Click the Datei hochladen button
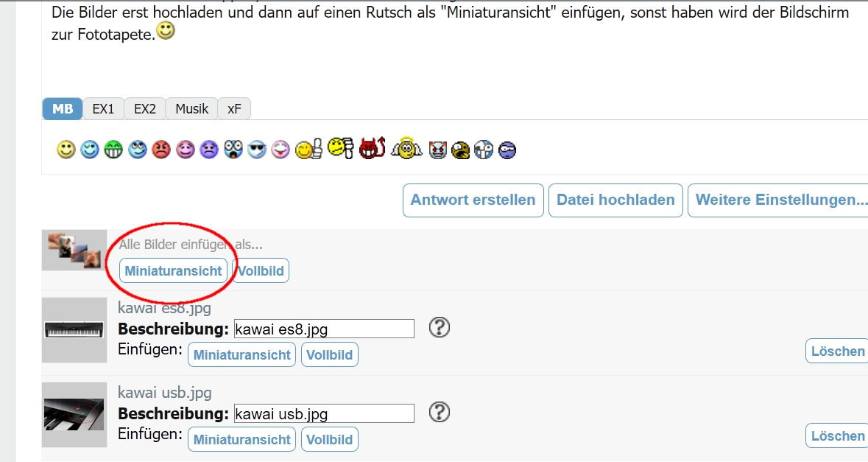The image size is (868, 462). tap(615, 200)
